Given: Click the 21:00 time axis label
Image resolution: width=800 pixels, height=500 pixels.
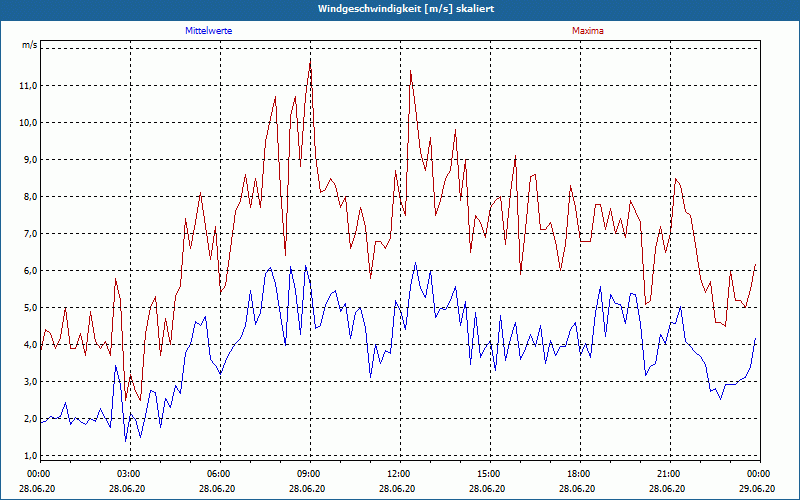Looking at the screenshot, I should [670, 474].
